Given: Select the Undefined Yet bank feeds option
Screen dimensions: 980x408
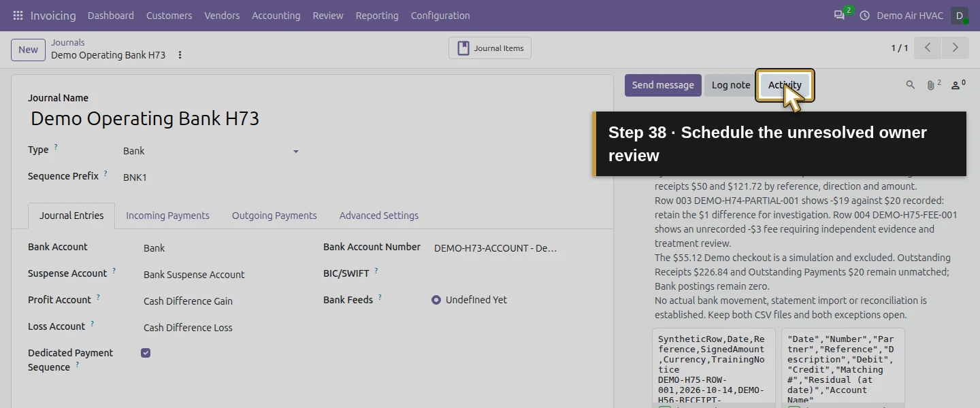Looking at the screenshot, I should (x=436, y=300).
